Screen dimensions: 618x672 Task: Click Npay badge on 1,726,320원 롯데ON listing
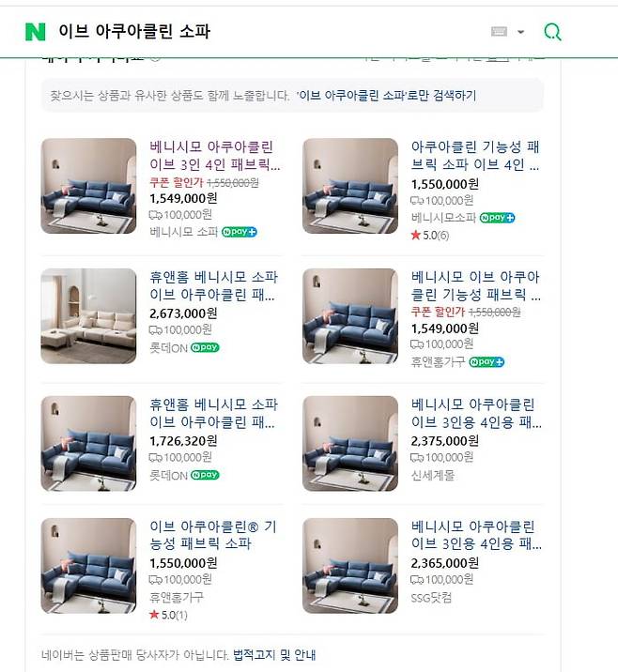point(205,475)
